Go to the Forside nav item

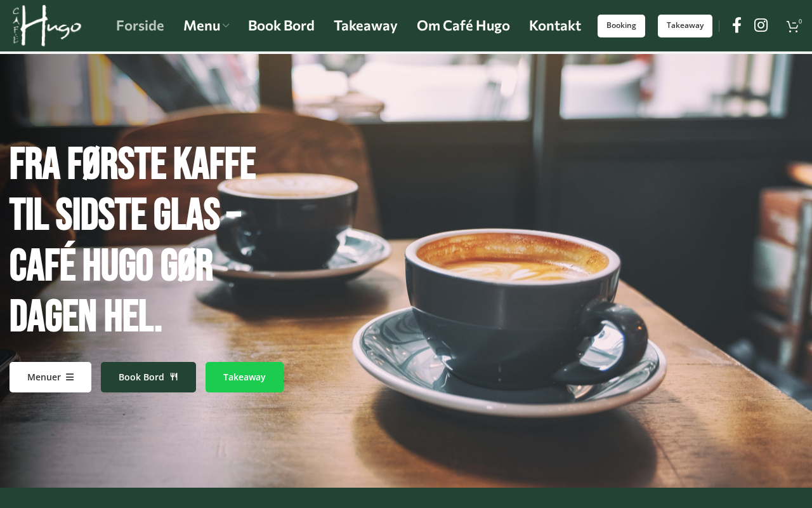tap(140, 26)
